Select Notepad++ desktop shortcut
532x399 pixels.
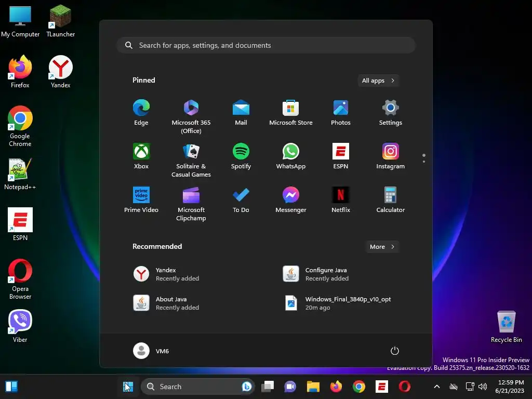(20, 174)
